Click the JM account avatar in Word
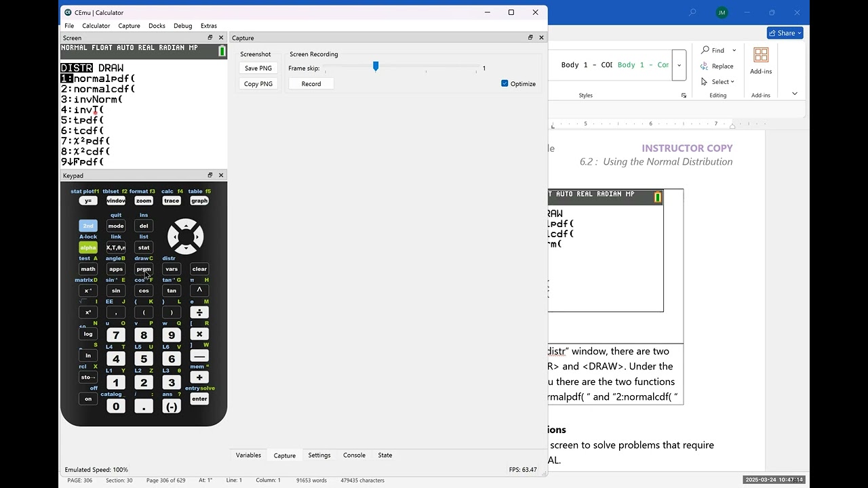The width and height of the screenshot is (868, 488). pyautogui.click(x=722, y=13)
